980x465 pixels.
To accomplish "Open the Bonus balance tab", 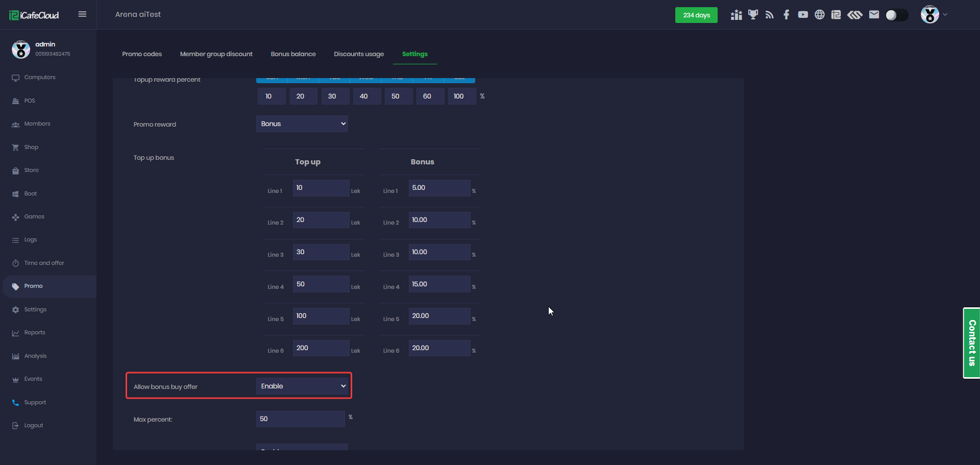I will [x=293, y=54].
